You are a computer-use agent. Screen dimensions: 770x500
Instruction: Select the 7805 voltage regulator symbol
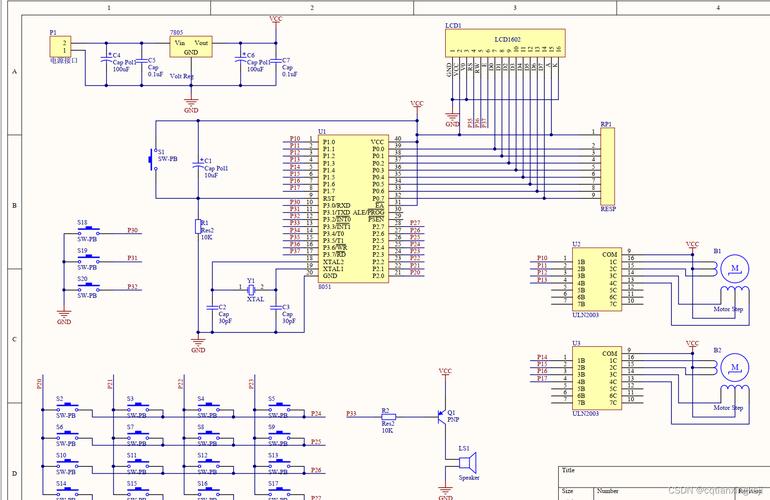(x=190, y=49)
